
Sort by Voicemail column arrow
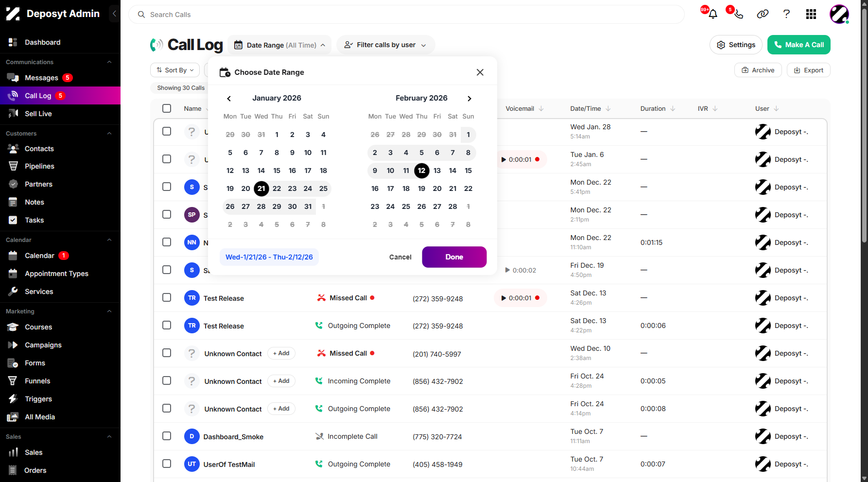(x=541, y=108)
